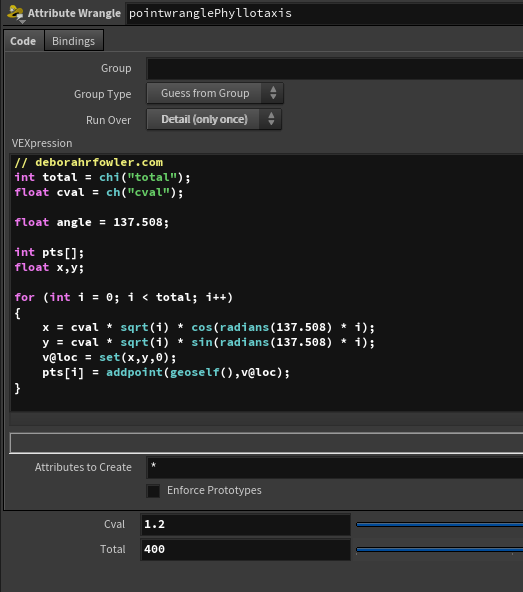Click the float angle line in code
This screenshot has width=523, height=592.
tap(92, 222)
